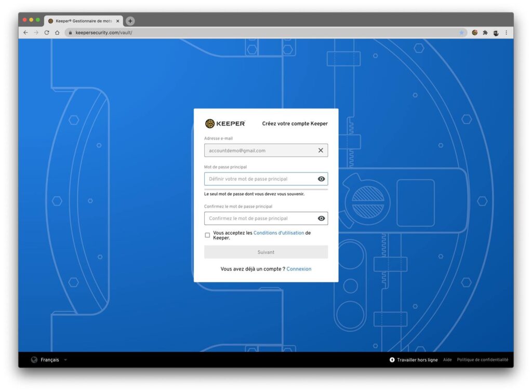
Task: Expand the Français language dropdown
Action: pos(65,360)
